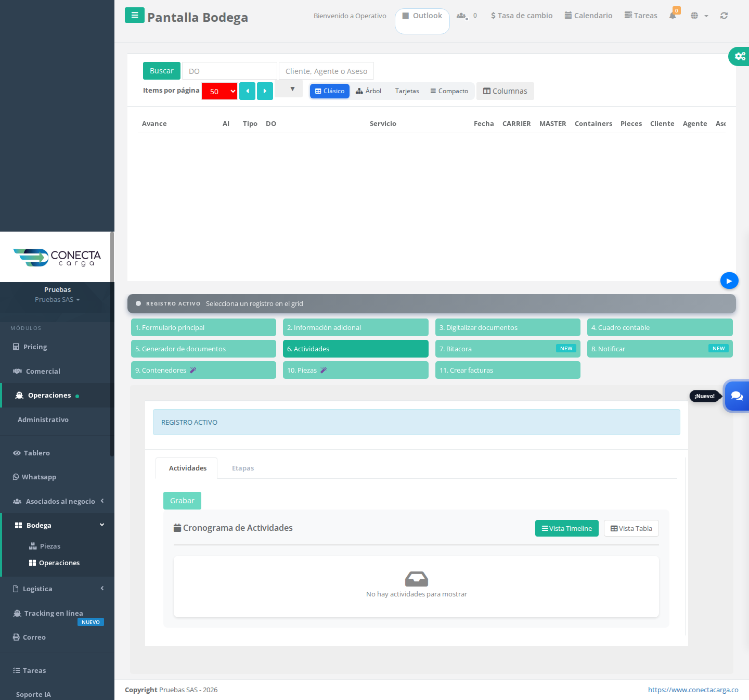Expand the Logistica sidebar menu

coord(57,589)
